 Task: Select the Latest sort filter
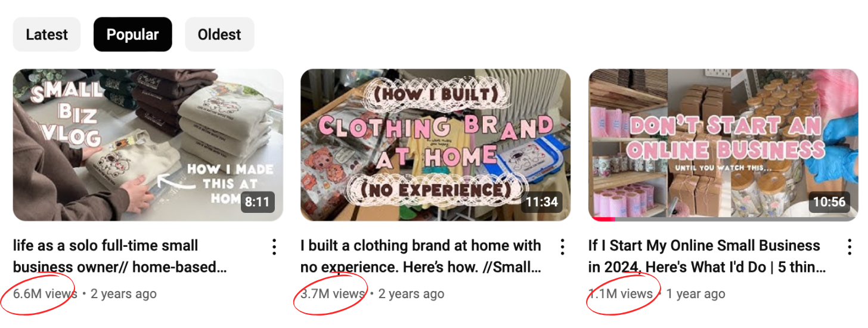[46, 35]
